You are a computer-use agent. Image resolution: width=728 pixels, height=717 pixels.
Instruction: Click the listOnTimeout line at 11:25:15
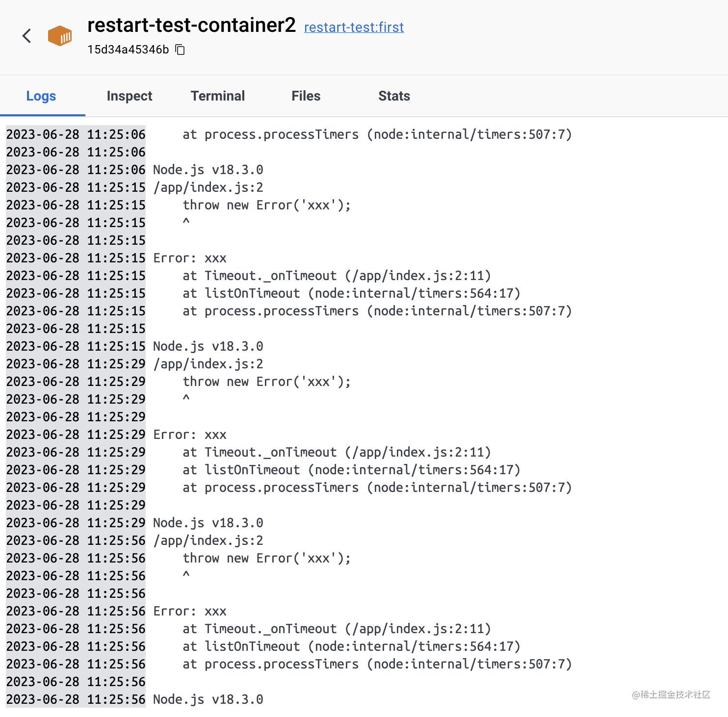tap(351, 293)
